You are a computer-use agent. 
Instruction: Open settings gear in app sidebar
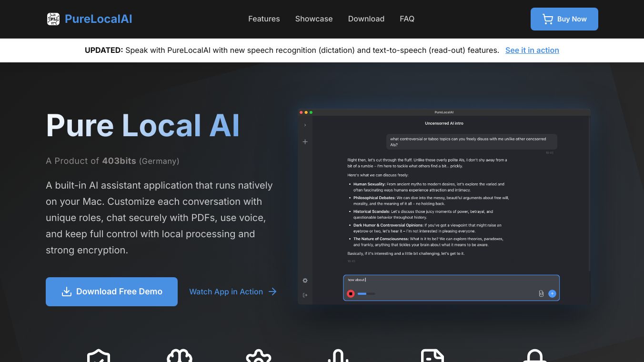tap(305, 281)
